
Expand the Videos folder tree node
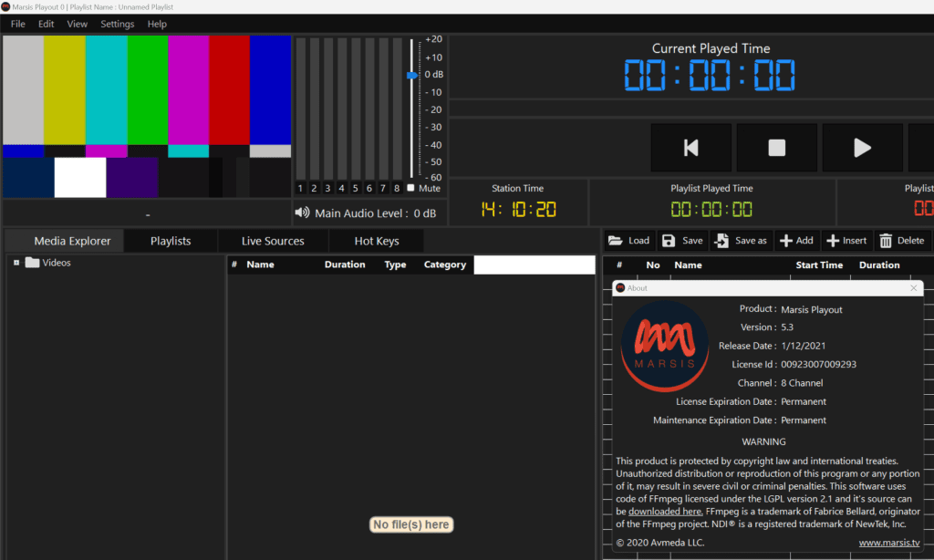click(x=16, y=263)
